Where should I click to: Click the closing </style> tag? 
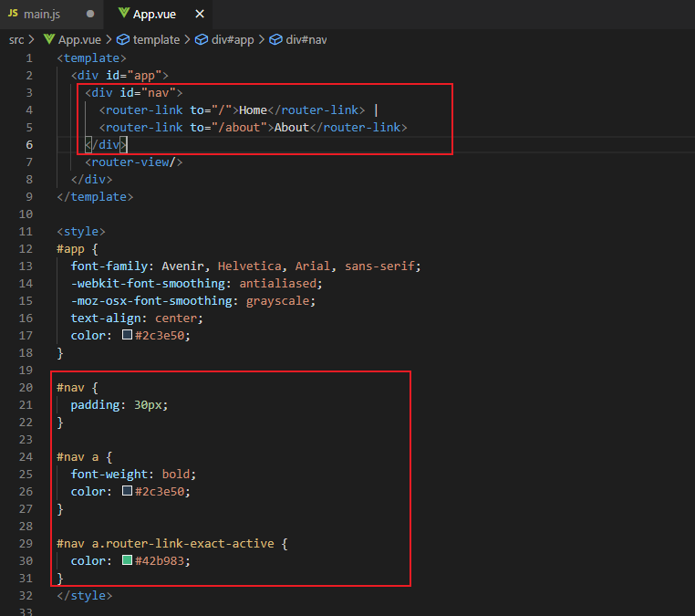tap(84, 596)
